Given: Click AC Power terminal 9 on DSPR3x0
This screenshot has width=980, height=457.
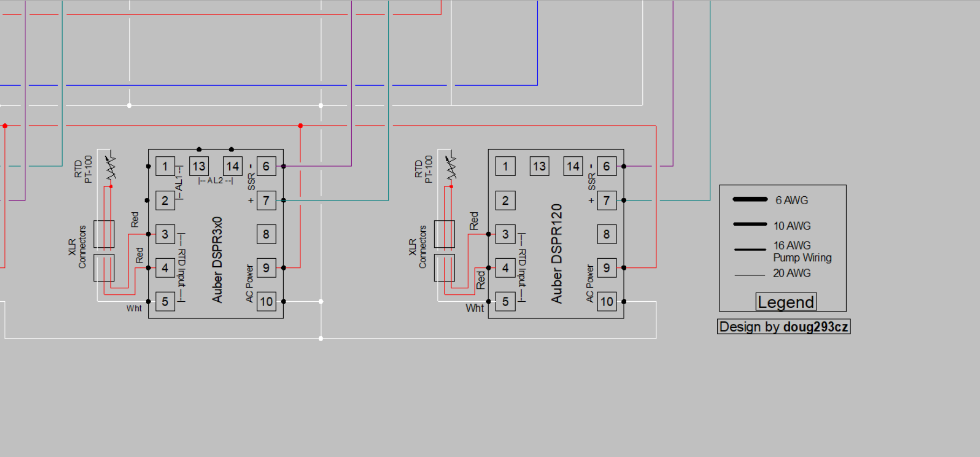Looking at the screenshot, I should (266, 268).
